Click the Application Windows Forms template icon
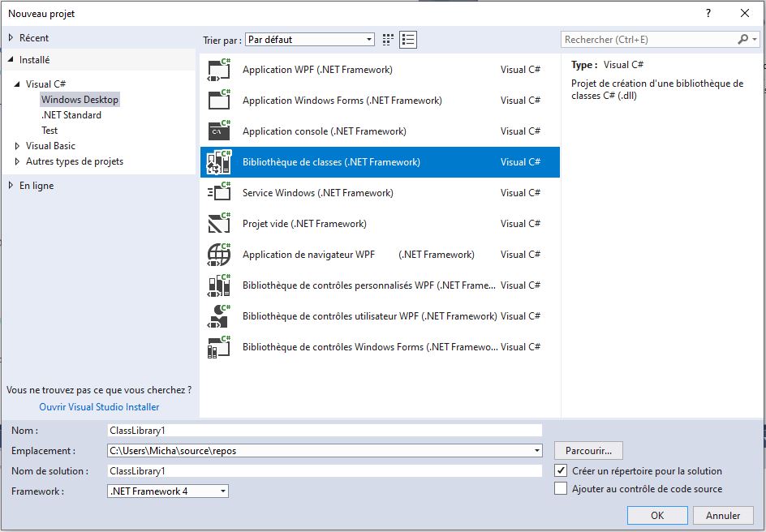The height and width of the screenshot is (532, 766). 219,101
